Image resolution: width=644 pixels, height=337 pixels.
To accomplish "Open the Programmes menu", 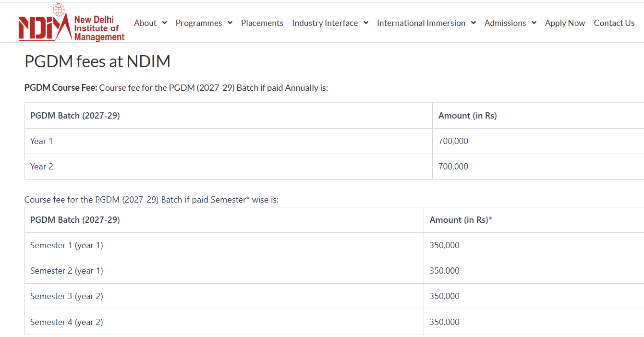I will click(199, 23).
